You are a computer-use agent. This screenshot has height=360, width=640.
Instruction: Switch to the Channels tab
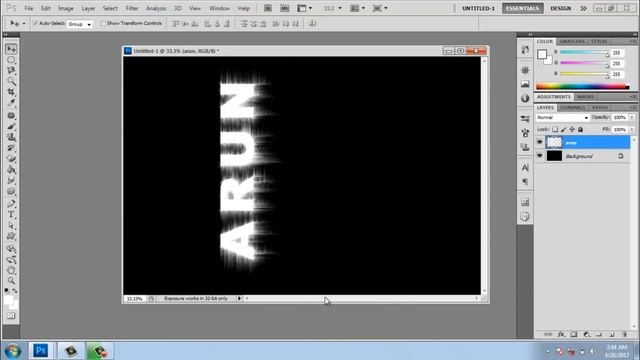click(x=573, y=107)
